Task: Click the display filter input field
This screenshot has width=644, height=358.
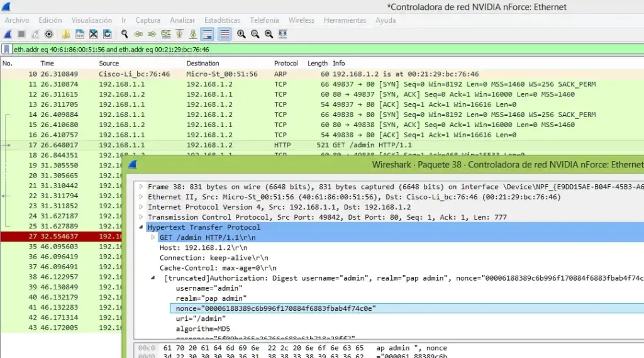Action: (x=328, y=49)
